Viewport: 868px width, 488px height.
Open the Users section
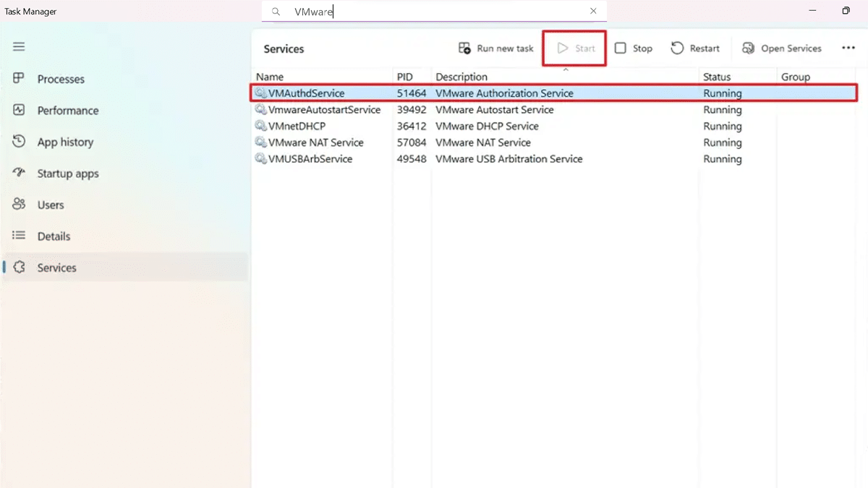point(50,205)
